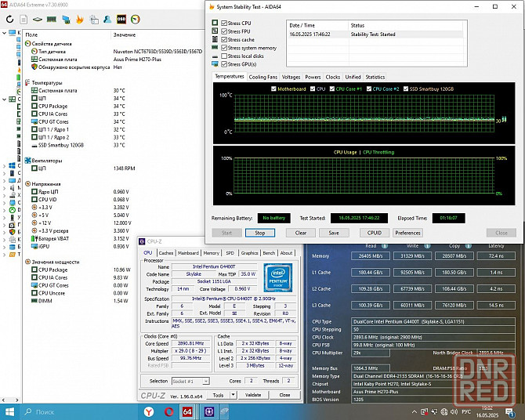Image resolution: width=525 pixels, height=420 pixels.
Task: Expand the envelope node in AIDA64 tree
Action: pyautogui.click(x=4, y=255)
